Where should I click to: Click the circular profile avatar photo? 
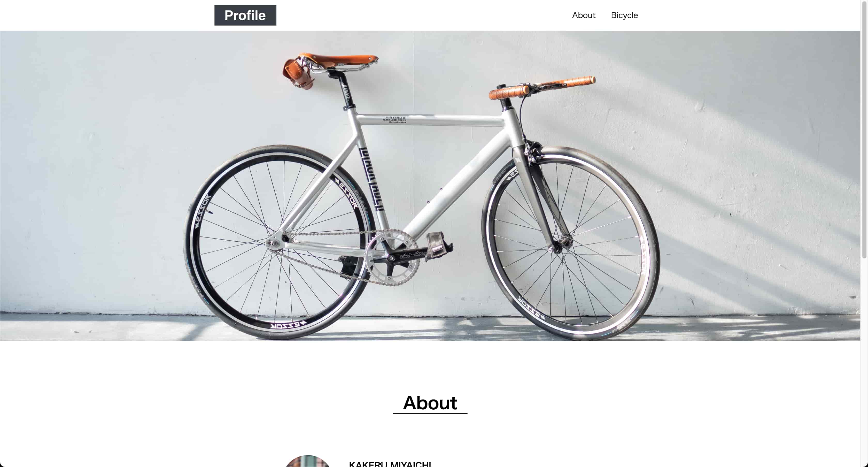pyautogui.click(x=308, y=461)
